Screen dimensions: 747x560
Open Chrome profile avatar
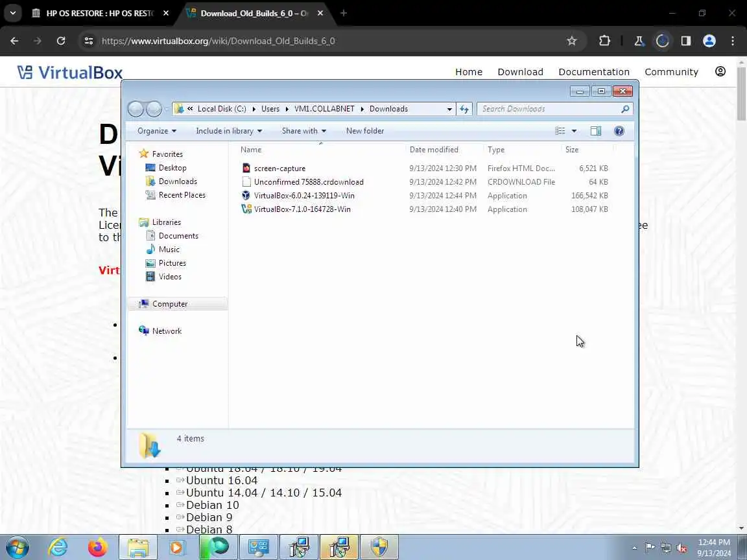point(709,41)
